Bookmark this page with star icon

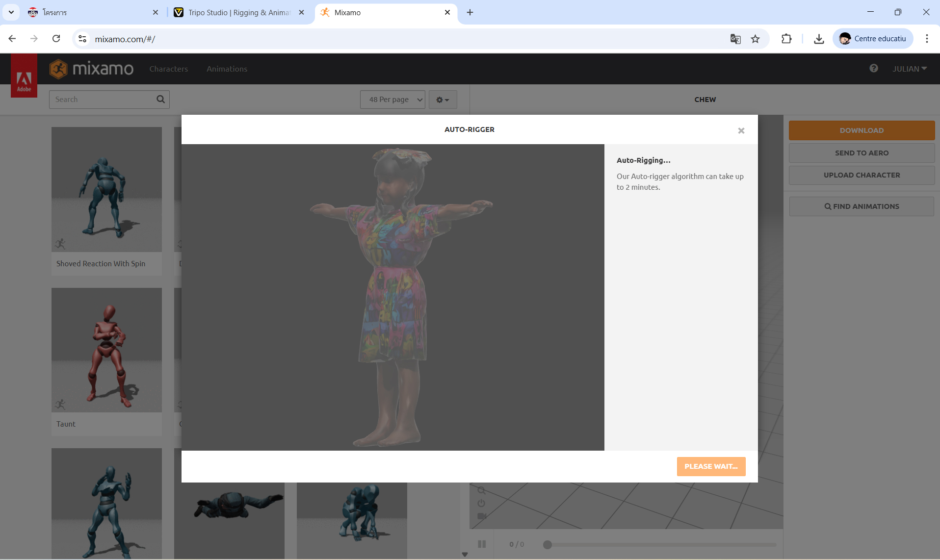coord(755,39)
